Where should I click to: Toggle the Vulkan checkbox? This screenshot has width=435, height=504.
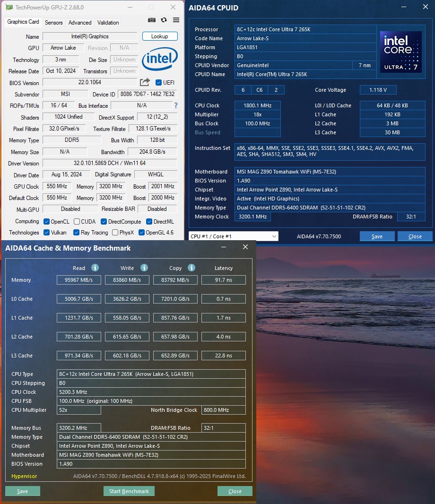point(47,233)
